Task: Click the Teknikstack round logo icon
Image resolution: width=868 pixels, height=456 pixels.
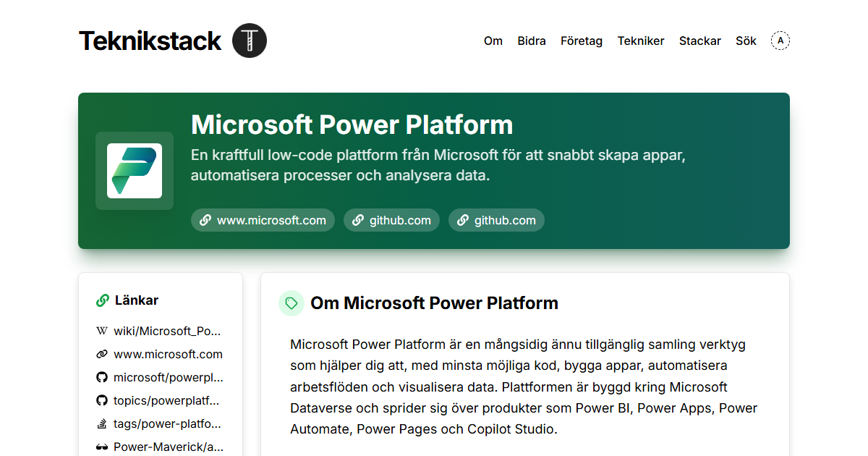Action: coord(250,41)
